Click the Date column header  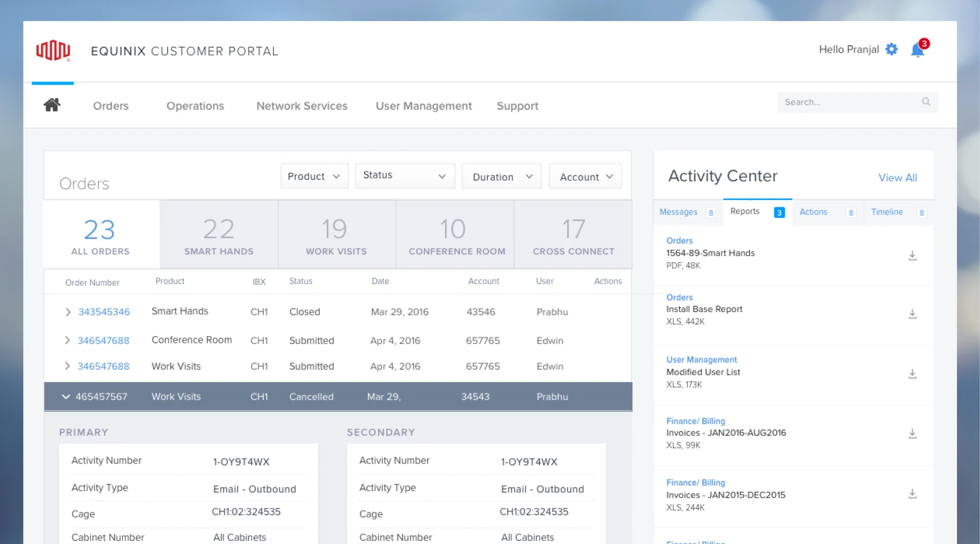[x=380, y=281]
